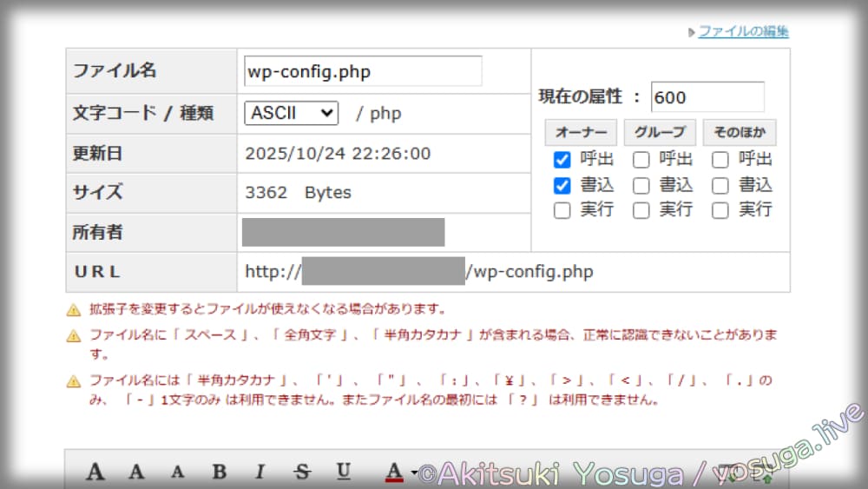This screenshot has width=868, height=489.
Task: Open the ファイルの編集 link
Action: point(743,31)
